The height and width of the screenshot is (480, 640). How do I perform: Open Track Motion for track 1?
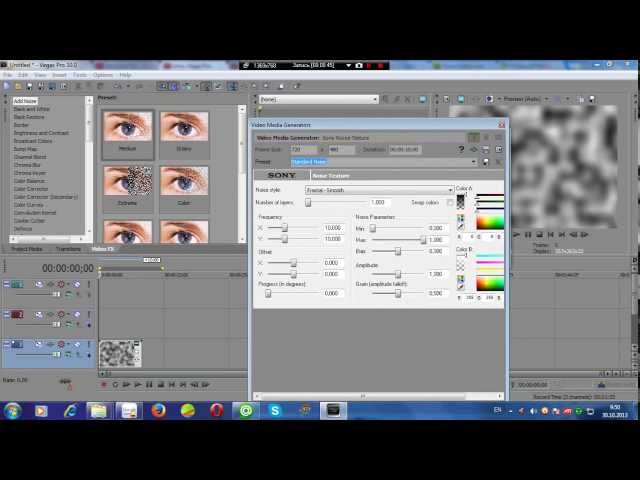tap(39, 284)
